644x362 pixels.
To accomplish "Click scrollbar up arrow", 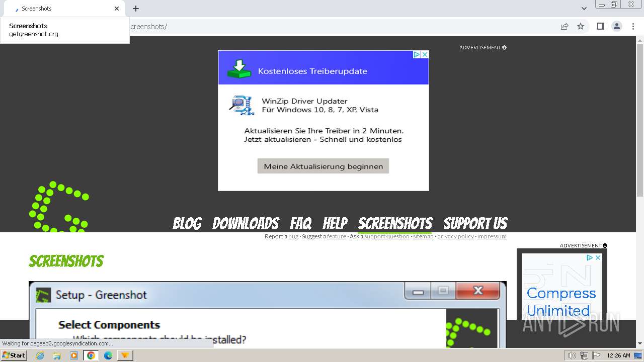I will click(640, 40).
